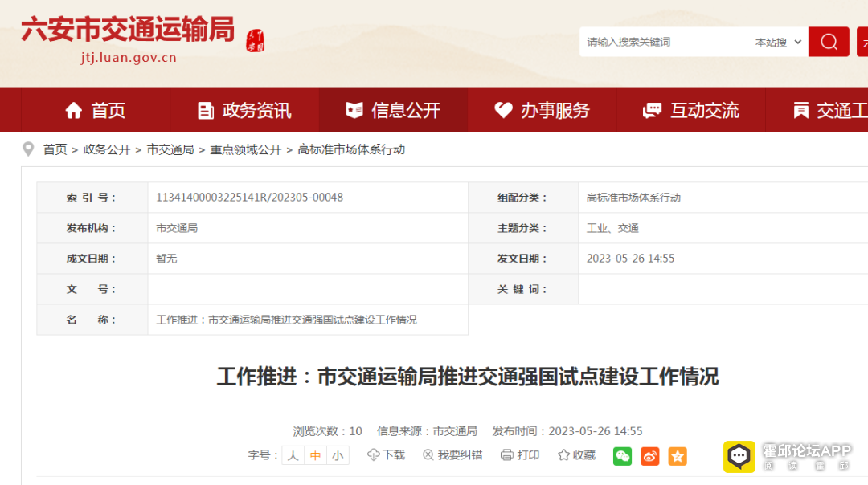Viewport: 868px width, 485px height.
Task: Go to 高标准市场体系行动 in the breadcrumb
Action: click(x=351, y=149)
